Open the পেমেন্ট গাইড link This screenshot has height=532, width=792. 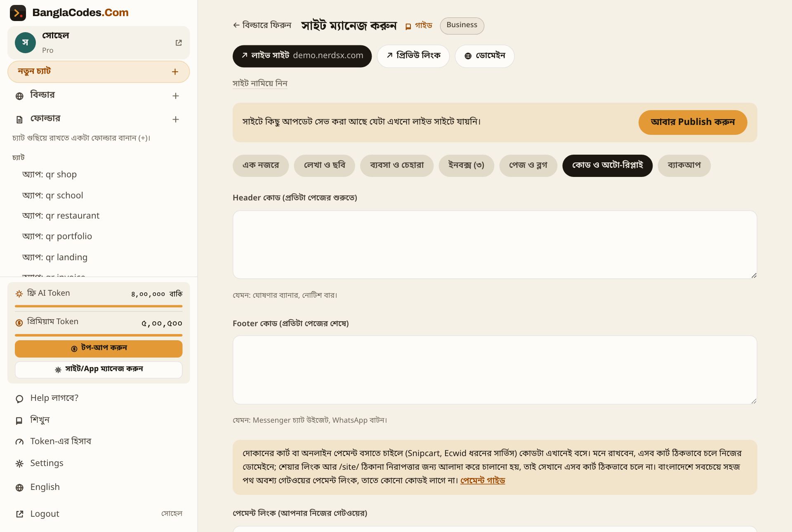coord(483,480)
